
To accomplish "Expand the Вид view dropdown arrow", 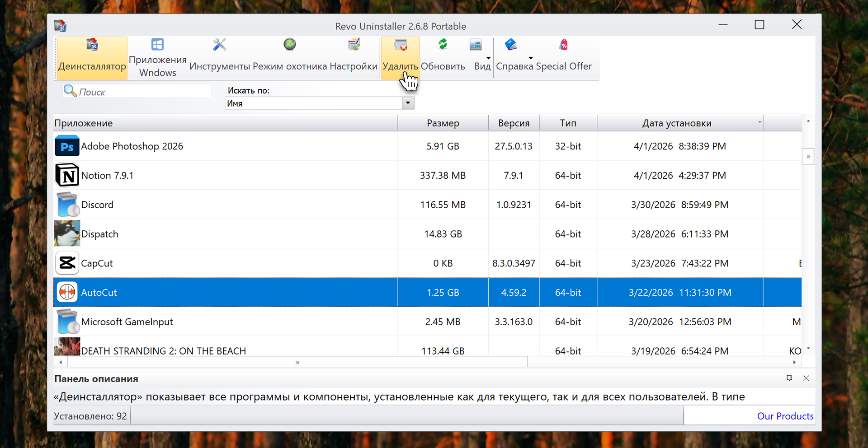I will tap(488, 58).
